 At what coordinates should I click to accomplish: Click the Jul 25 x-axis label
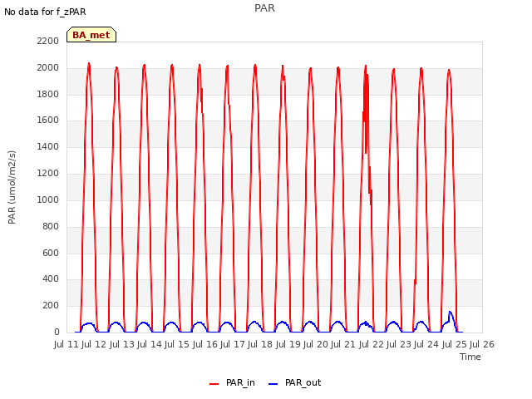455,344
